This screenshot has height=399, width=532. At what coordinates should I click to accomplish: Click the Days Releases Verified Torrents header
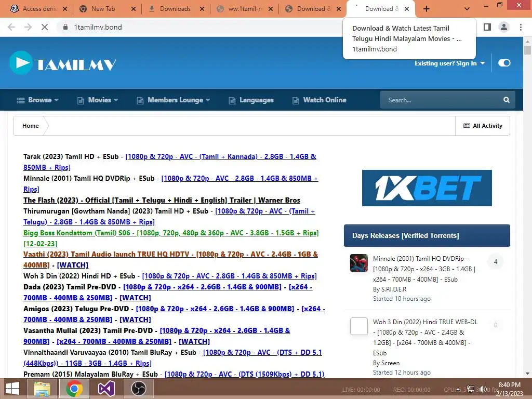point(427,235)
